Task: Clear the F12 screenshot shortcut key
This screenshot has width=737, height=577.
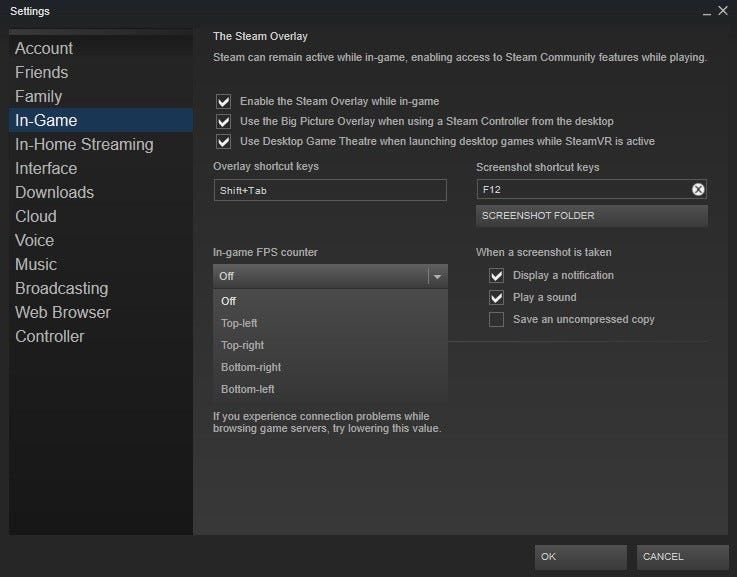Action: (698, 189)
